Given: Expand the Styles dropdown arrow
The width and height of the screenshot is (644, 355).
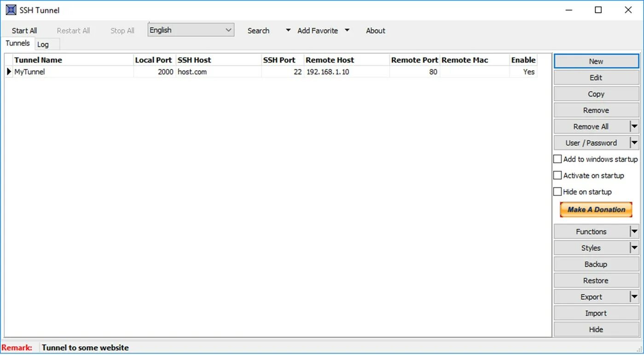Looking at the screenshot, I should coord(634,248).
